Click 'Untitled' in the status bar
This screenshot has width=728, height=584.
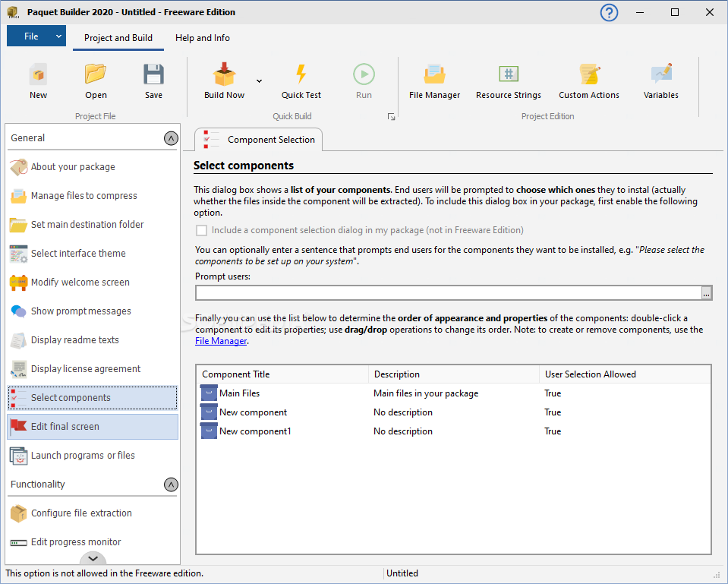(402, 573)
